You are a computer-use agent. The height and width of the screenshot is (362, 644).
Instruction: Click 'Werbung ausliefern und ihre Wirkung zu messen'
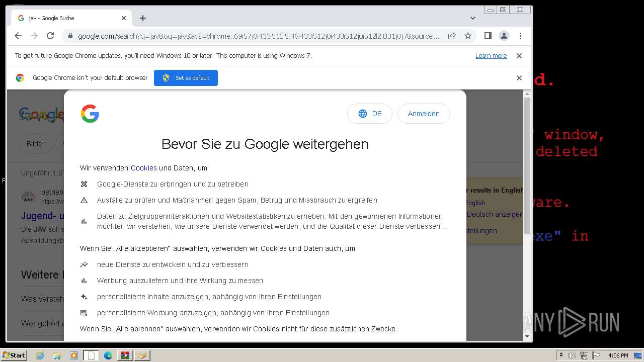(180, 281)
